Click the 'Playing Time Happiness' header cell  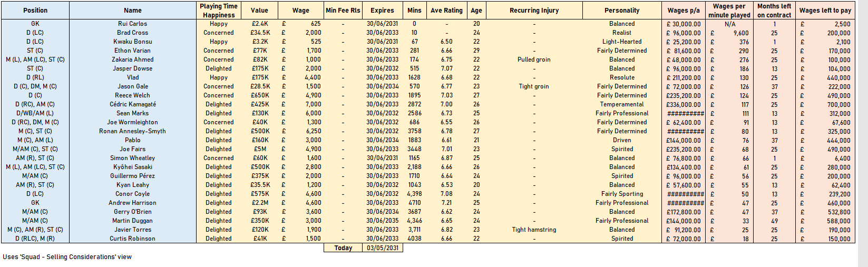(219, 11)
